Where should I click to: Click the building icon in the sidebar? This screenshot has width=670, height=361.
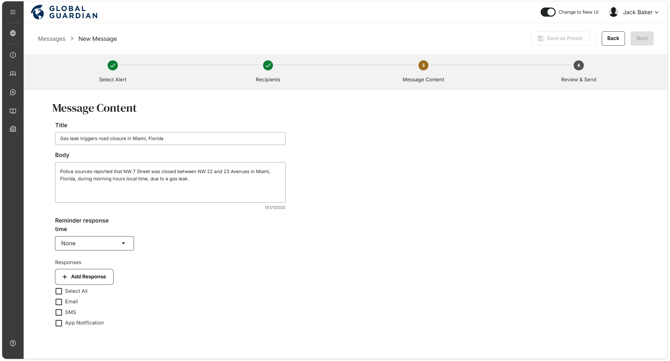(13, 129)
